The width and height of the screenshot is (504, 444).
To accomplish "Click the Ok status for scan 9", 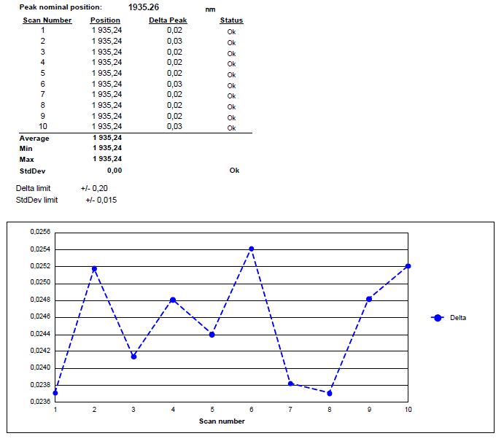I will point(231,118).
